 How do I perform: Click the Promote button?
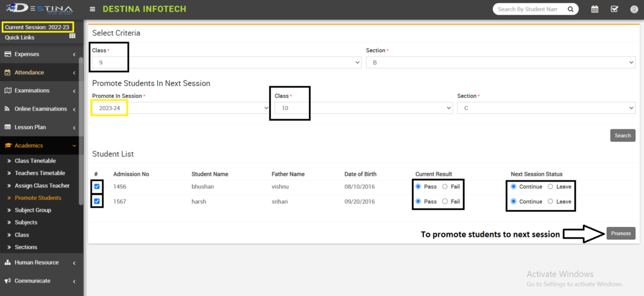(621, 233)
